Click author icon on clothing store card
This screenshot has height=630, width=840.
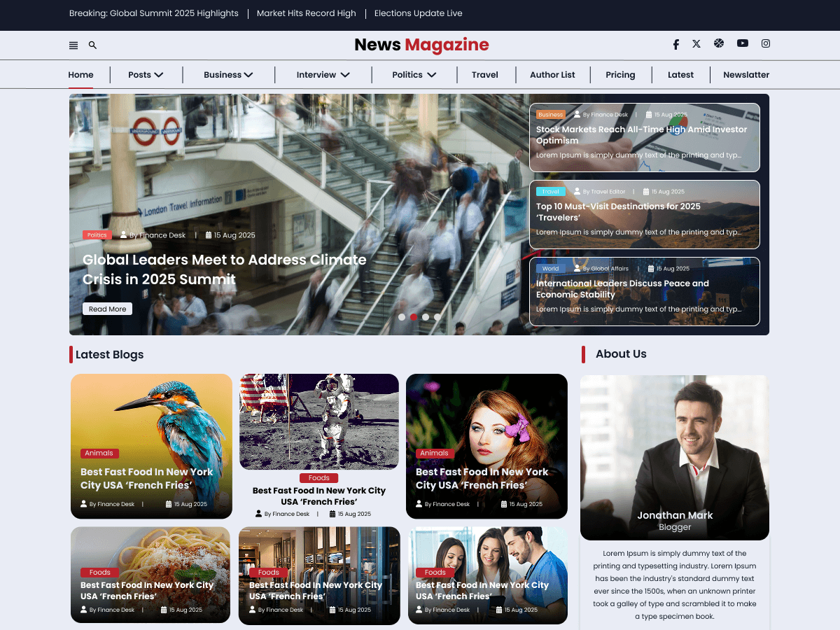253,610
